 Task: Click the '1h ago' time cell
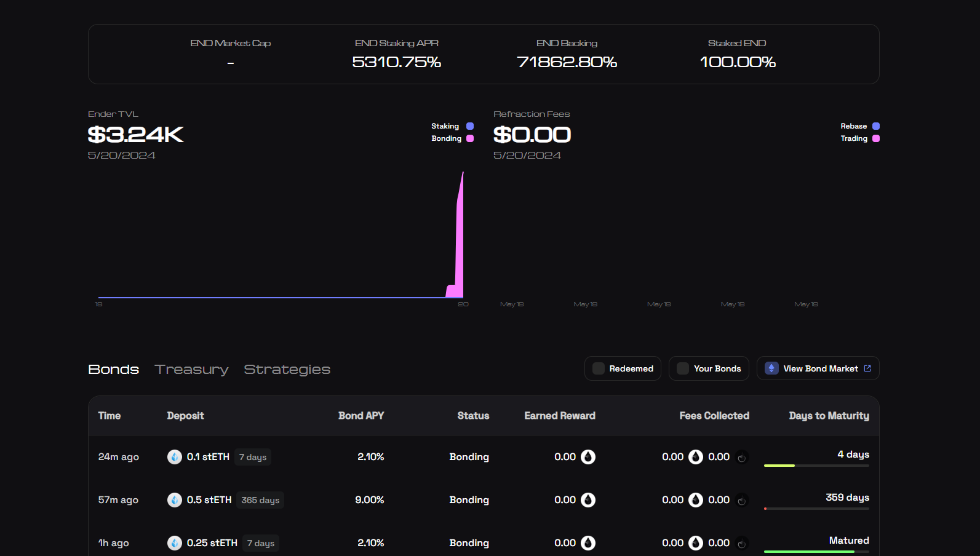click(114, 543)
